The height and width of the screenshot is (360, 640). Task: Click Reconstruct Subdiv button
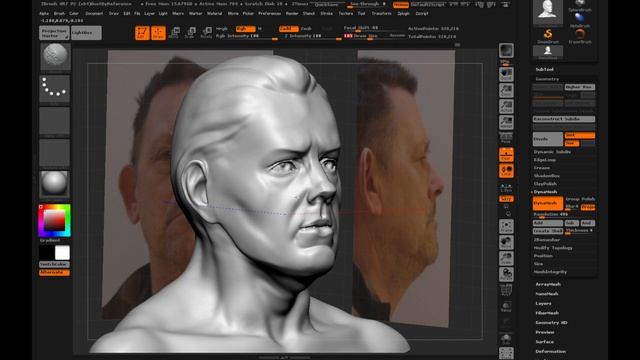point(564,119)
